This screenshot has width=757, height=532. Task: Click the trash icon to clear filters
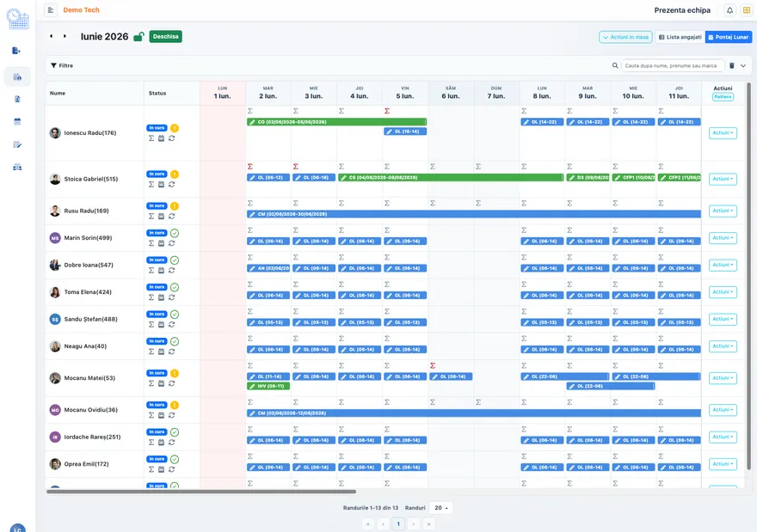[x=732, y=65]
